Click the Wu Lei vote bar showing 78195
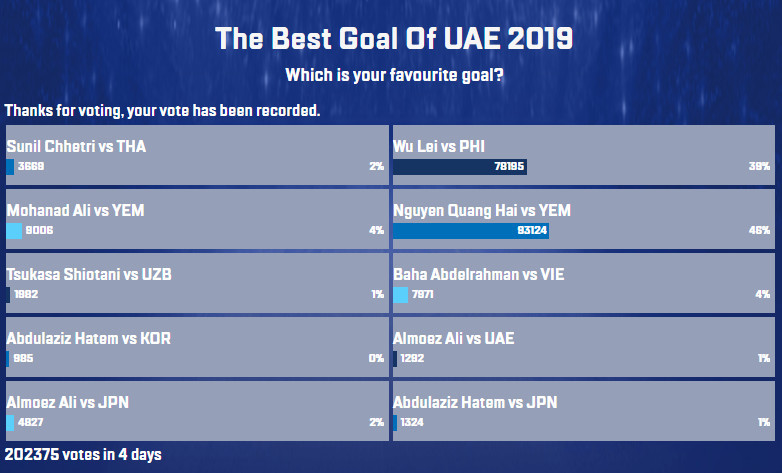The width and height of the screenshot is (782, 473). pyautogui.click(x=460, y=167)
